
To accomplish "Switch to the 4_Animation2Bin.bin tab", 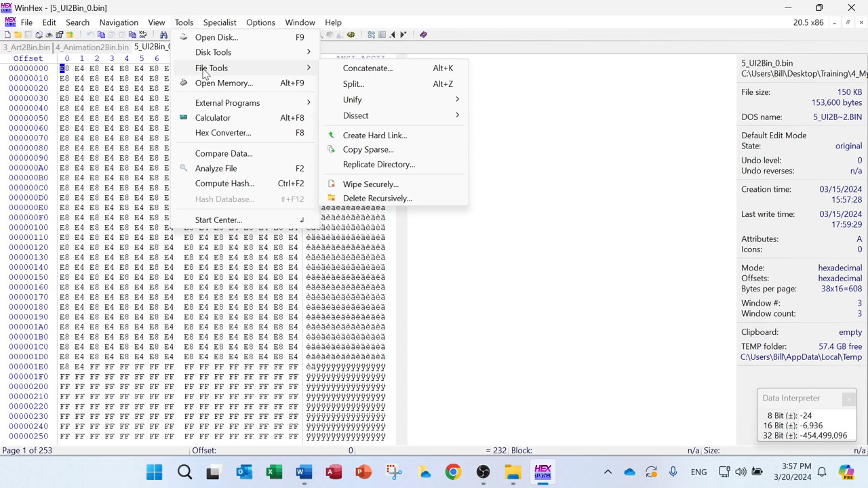I will click(x=92, y=47).
